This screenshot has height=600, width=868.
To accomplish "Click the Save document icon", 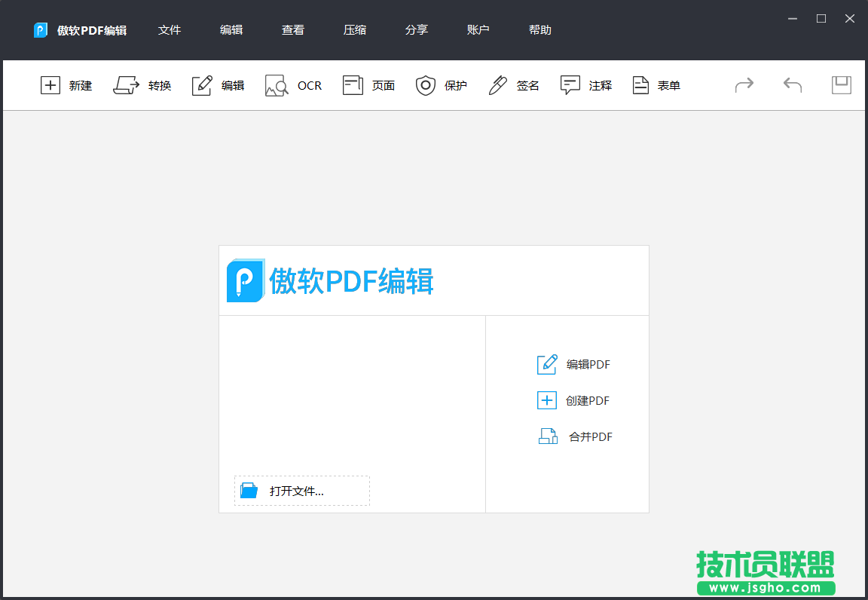I will pyautogui.click(x=840, y=85).
